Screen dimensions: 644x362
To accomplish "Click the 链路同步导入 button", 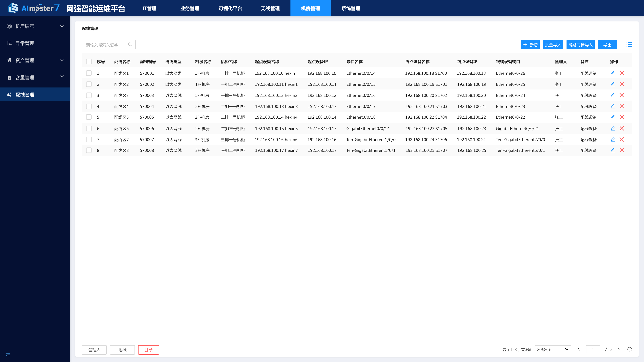I will (x=580, y=44).
